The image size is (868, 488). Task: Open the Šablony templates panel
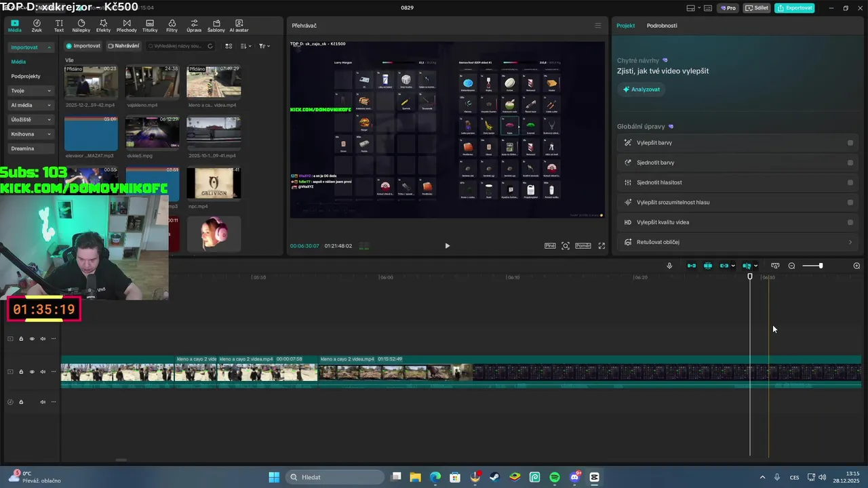tap(216, 26)
